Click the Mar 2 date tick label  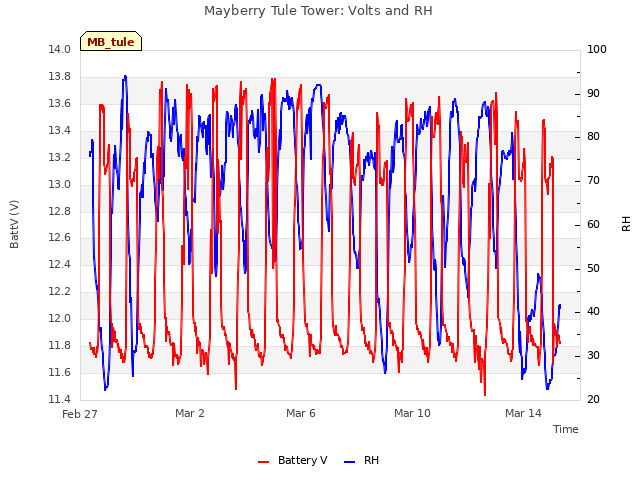coord(190,413)
